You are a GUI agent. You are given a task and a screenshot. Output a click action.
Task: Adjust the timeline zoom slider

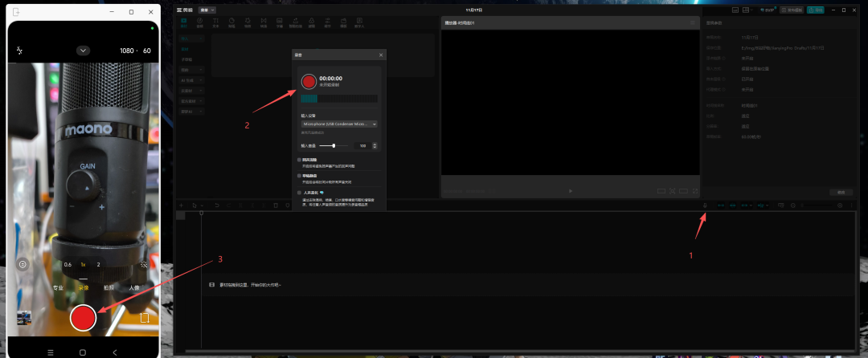(817, 205)
